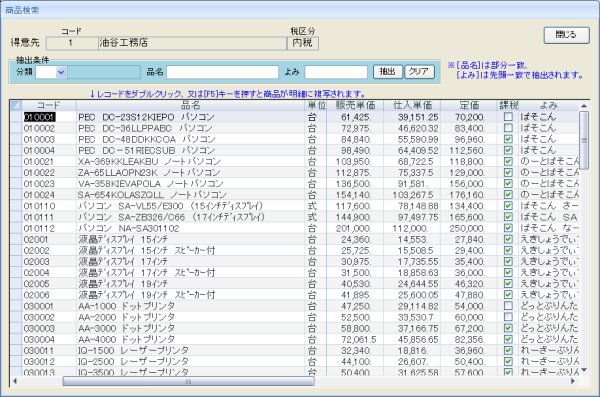Open the 分類 dropdown arrow

[61, 72]
